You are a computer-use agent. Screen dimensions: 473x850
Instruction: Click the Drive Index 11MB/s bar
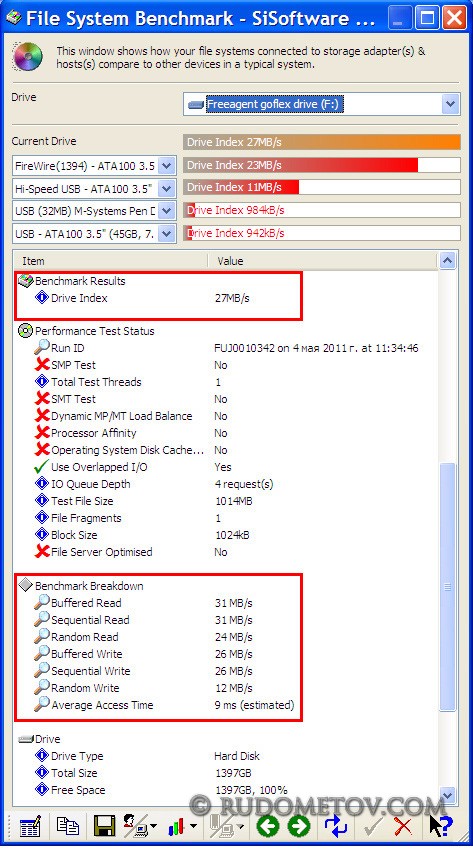tap(322, 188)
